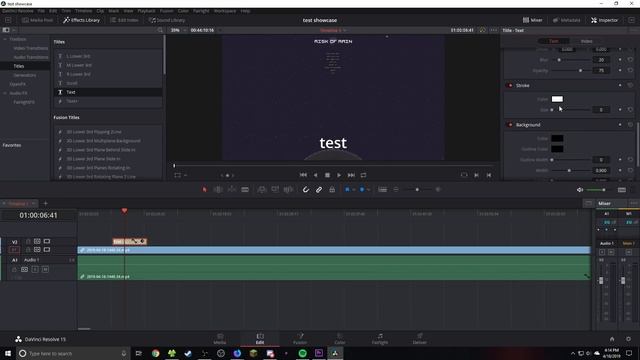Add a new timeline tab with plus

46,203
